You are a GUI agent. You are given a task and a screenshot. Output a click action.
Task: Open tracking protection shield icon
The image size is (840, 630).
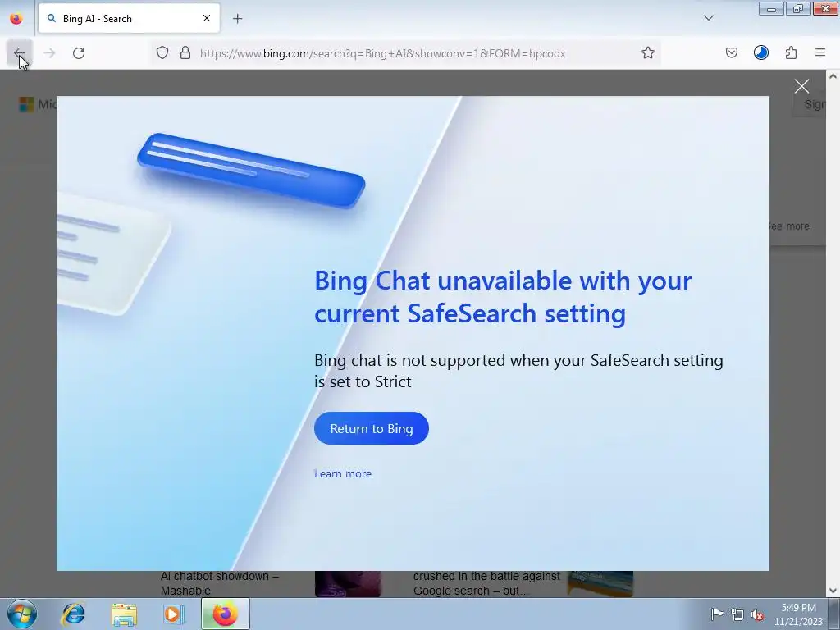162,52
